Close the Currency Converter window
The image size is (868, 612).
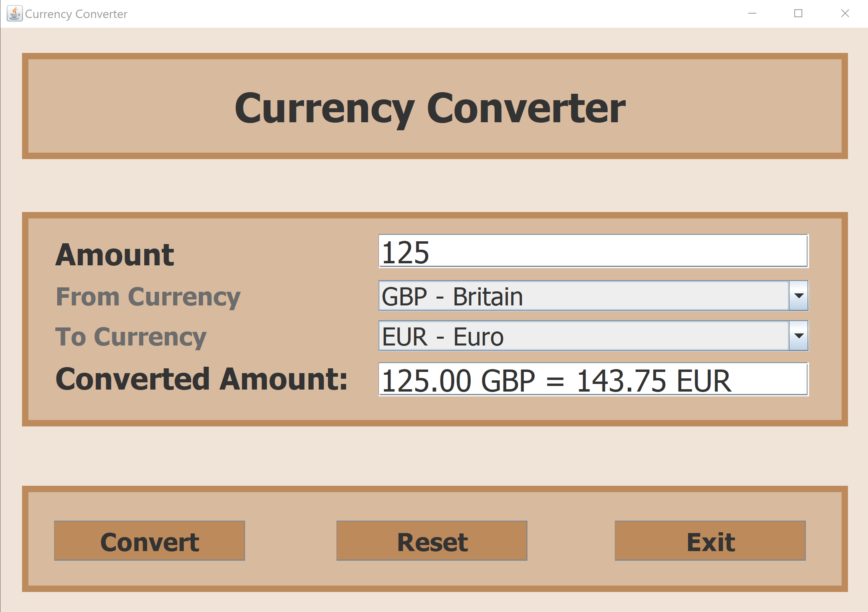(x=845, y=14)
